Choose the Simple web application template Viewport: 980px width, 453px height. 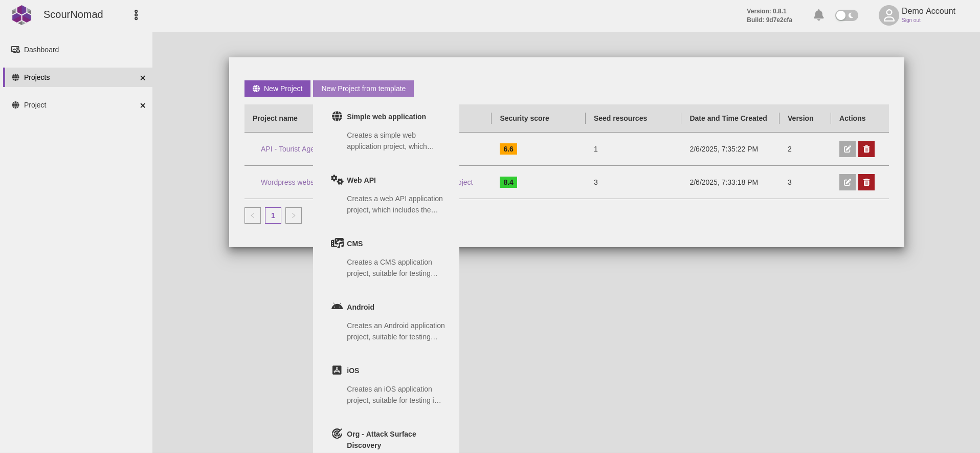[x=386, y=132]
